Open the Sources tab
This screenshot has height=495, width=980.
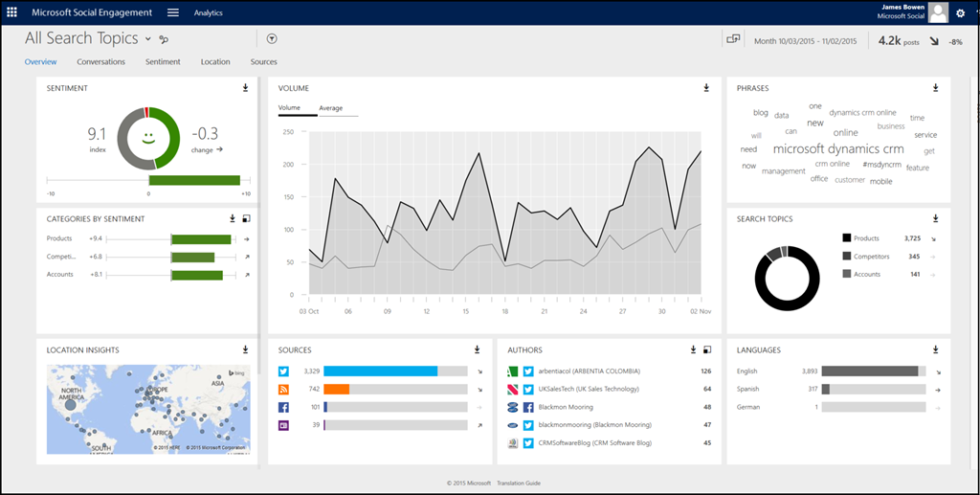pos(264,62)
